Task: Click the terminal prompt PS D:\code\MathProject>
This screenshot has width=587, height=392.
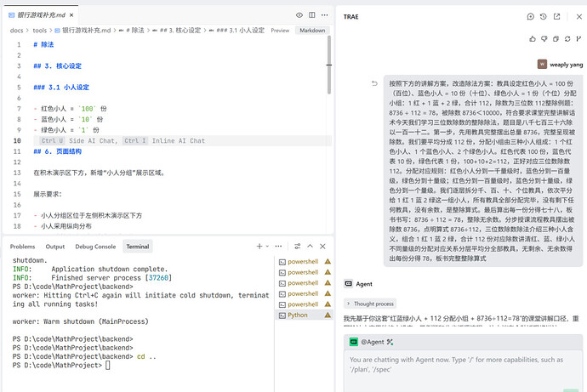Action: point(57,365)
